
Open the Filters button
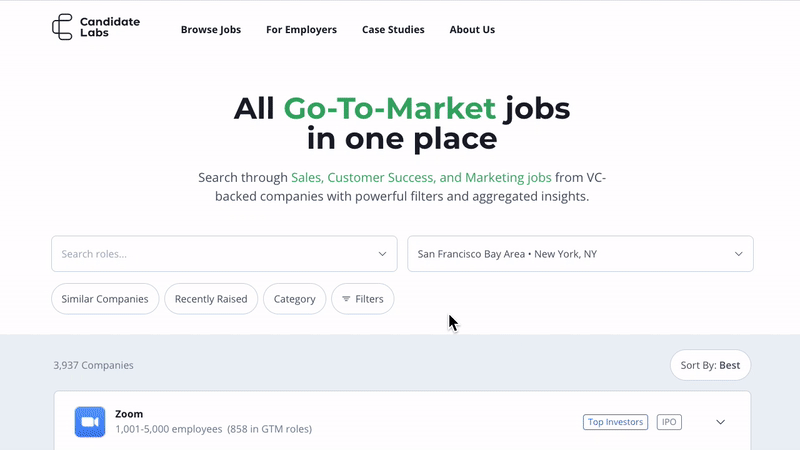point(362,299)
